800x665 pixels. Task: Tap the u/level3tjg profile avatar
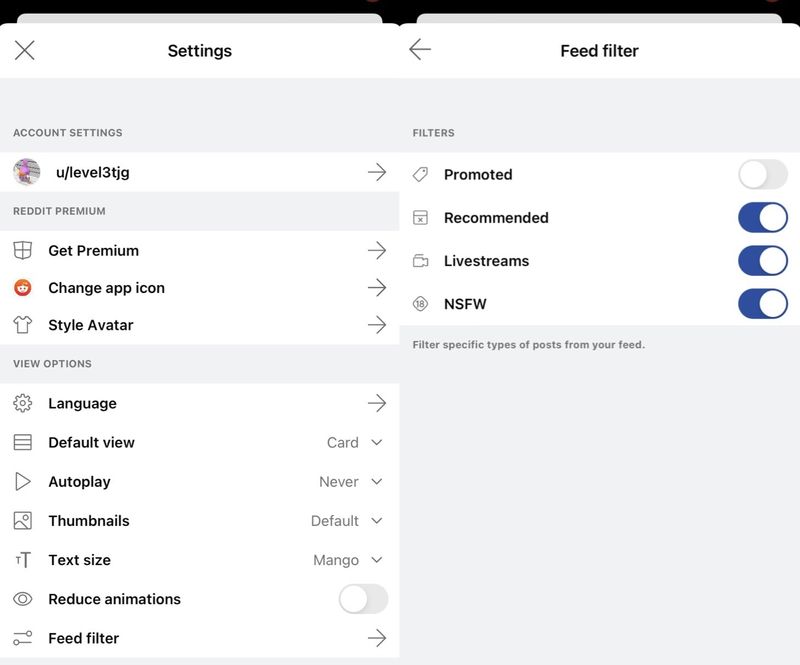point(27,172)
